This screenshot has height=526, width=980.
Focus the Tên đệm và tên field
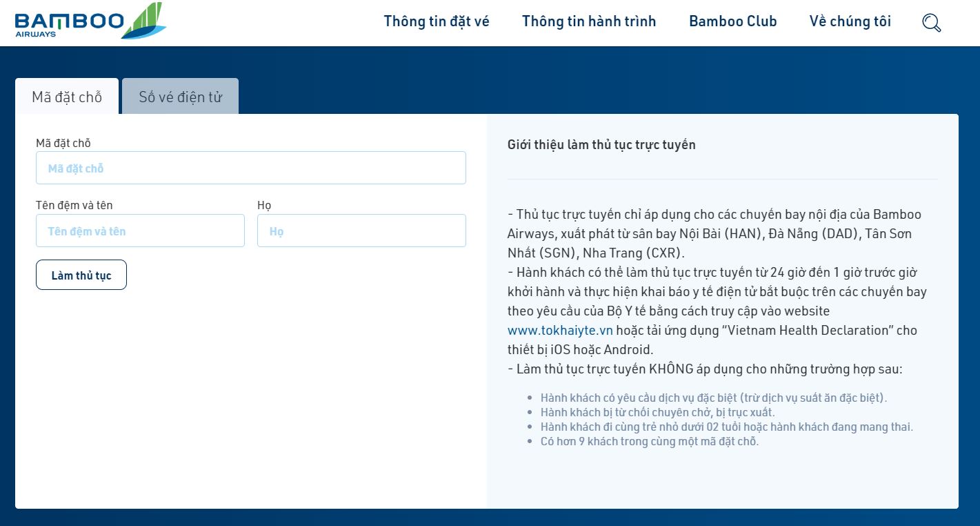click(140, 231)
